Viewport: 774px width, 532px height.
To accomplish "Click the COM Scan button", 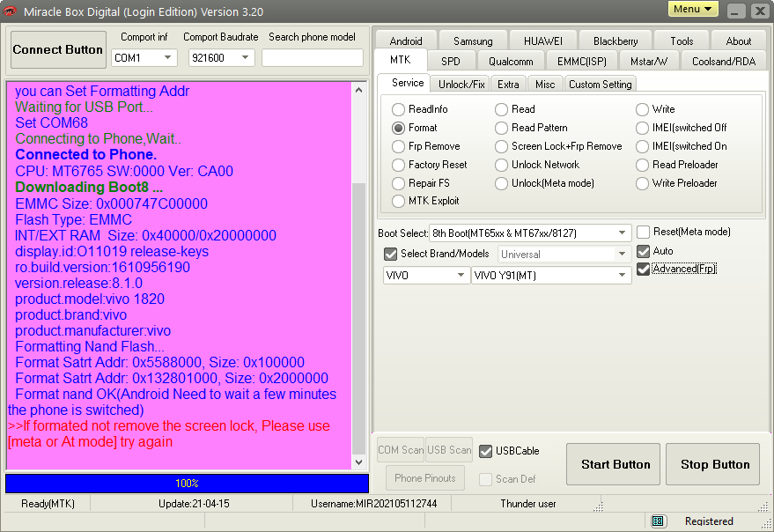I will pyautogui.click(x=401, y=450).
